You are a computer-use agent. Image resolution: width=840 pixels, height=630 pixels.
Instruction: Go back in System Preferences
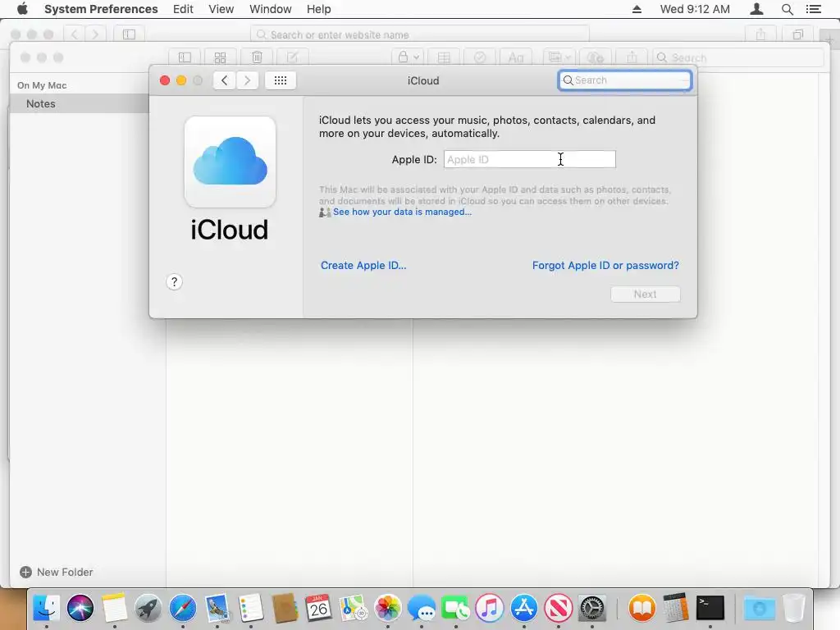click(225, 80)
